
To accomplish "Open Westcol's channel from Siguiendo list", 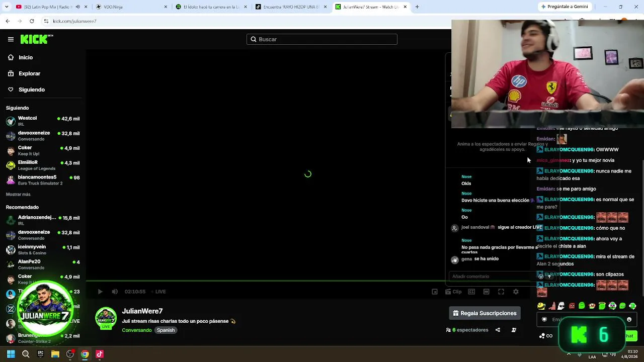I will click(x=43, y=121).
